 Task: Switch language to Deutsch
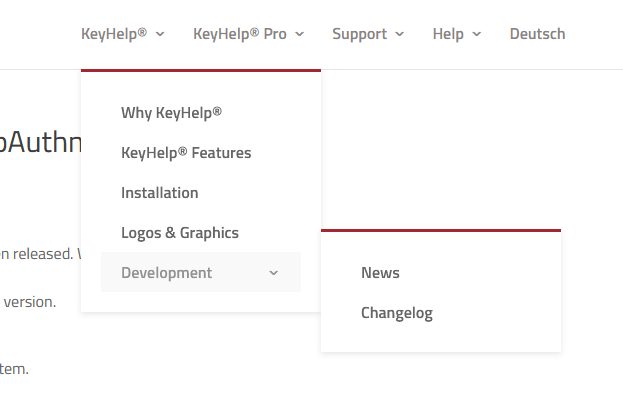pos(537,34)
